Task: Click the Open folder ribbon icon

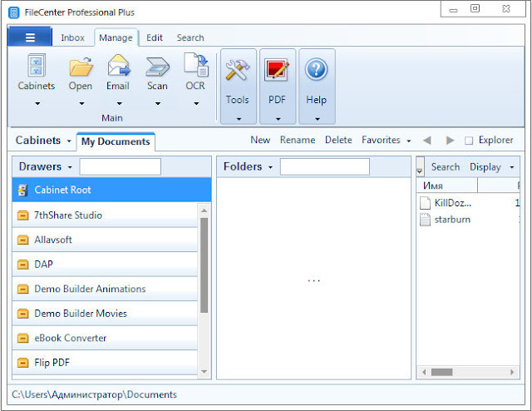Action: [x=81, y=67]
